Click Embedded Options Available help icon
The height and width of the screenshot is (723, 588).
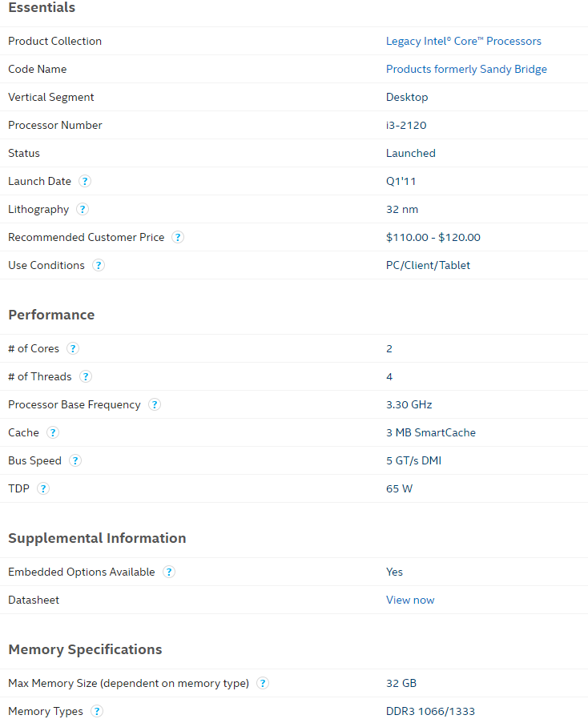pos(169,572)
